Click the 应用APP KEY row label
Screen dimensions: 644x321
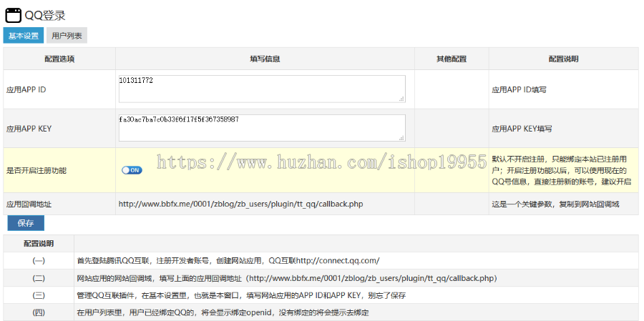(29, 129)
